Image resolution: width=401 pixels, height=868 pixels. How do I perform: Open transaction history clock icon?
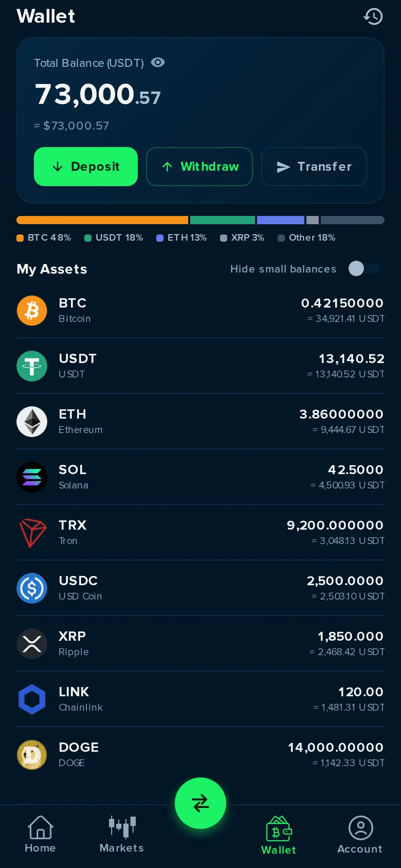click(373, 16)
